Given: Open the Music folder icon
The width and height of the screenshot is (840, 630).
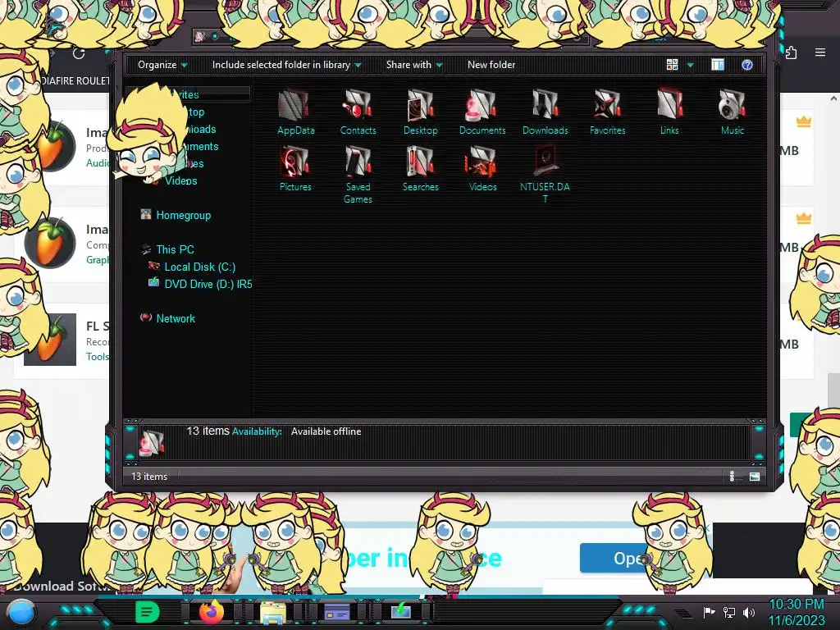Looking at the screenshot, I should [x=733, y=104].
